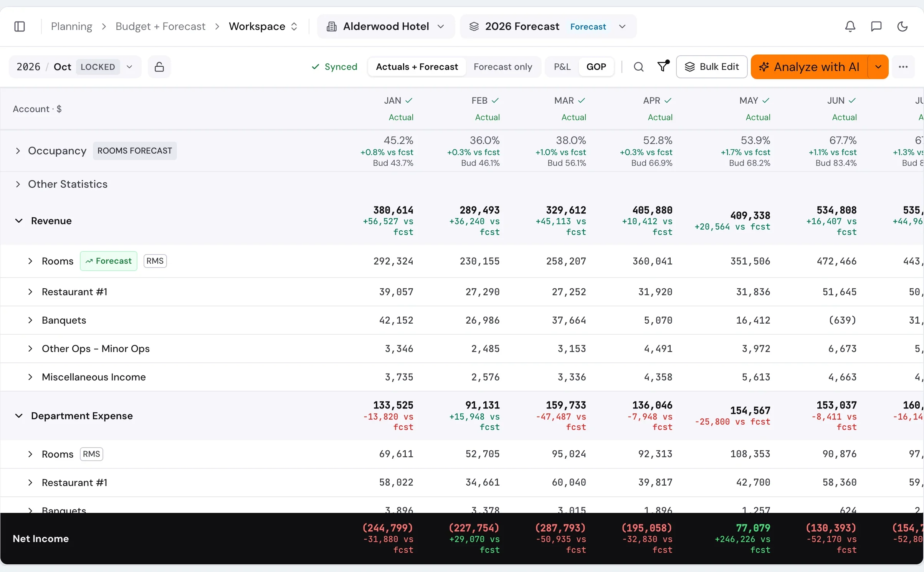
Task: Click the layers icon beside 2026 Forecast
Action: click(x=474, y=26)
